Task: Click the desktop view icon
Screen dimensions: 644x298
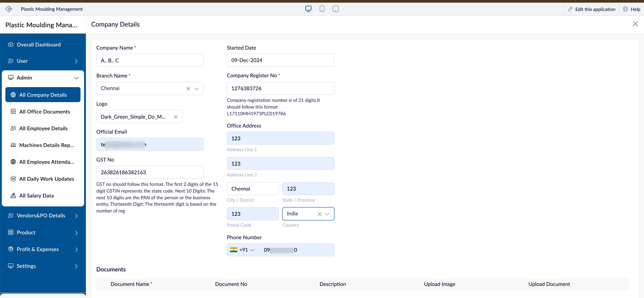Action: coord(308,9)
